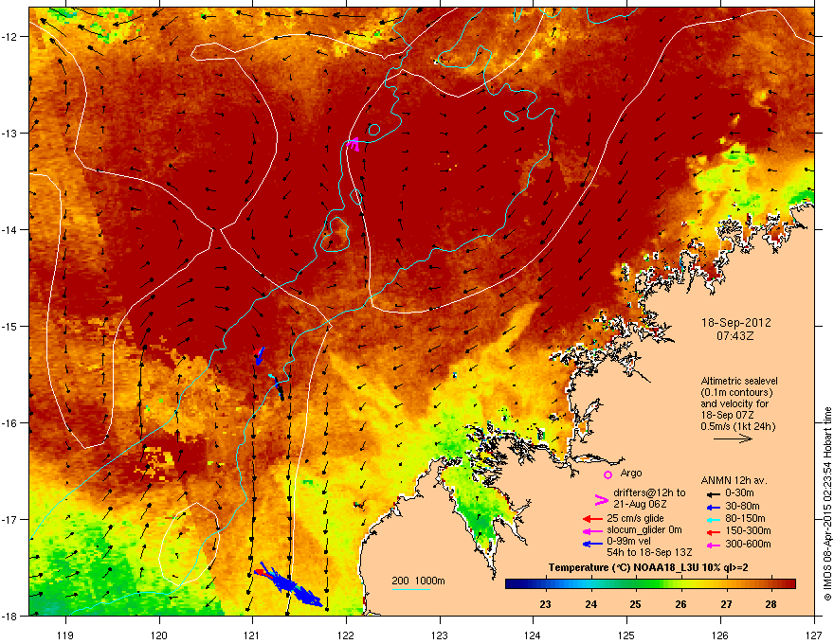Click latitude axis label -16
Image resolution: width=834 pixels, height=644 pixels.
(10, 423)
